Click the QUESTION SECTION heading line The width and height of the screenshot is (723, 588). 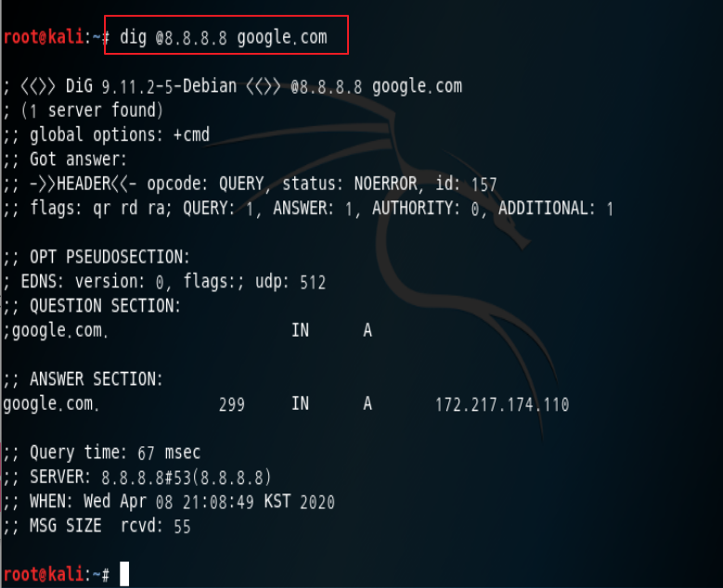coord(92,306)
